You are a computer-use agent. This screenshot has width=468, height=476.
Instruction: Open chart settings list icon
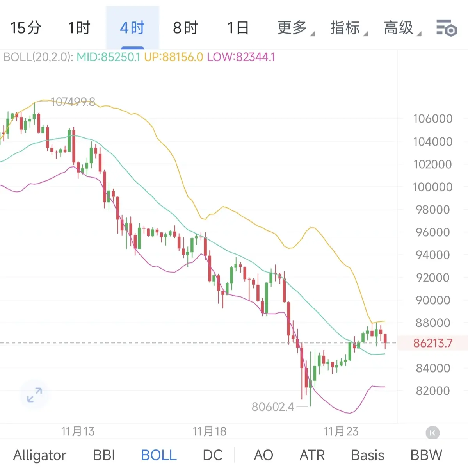coord(446,28)
